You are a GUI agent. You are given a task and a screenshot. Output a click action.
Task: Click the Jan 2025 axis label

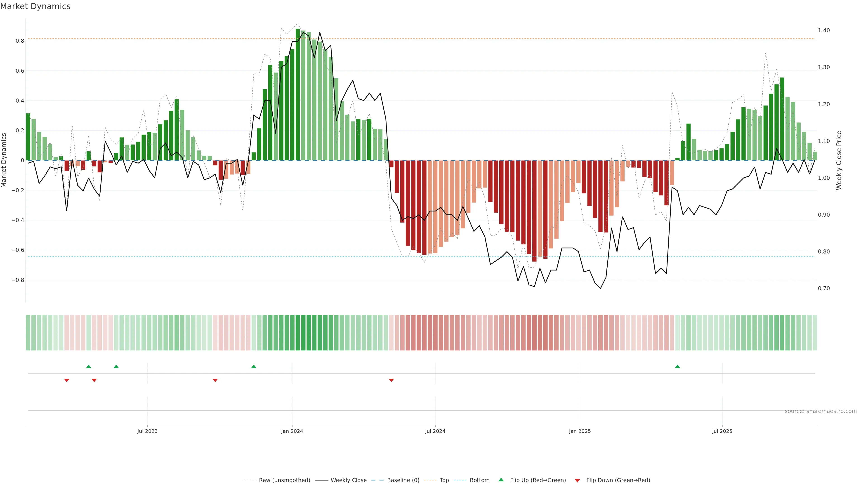point(580,431)
